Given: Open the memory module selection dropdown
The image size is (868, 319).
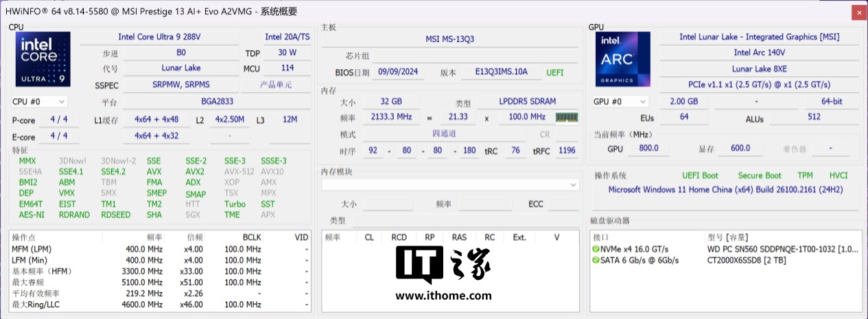Looking at the screenshot, I should (450, 185).
